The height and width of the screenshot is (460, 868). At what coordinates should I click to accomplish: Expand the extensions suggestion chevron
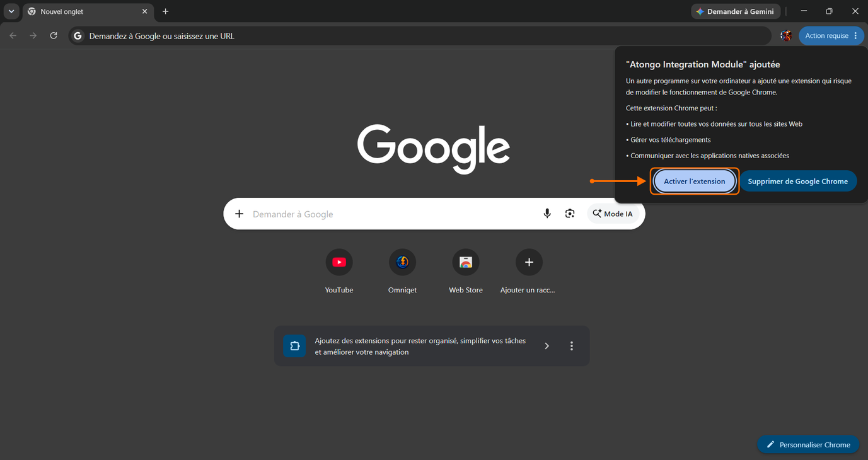click(547, 346)
